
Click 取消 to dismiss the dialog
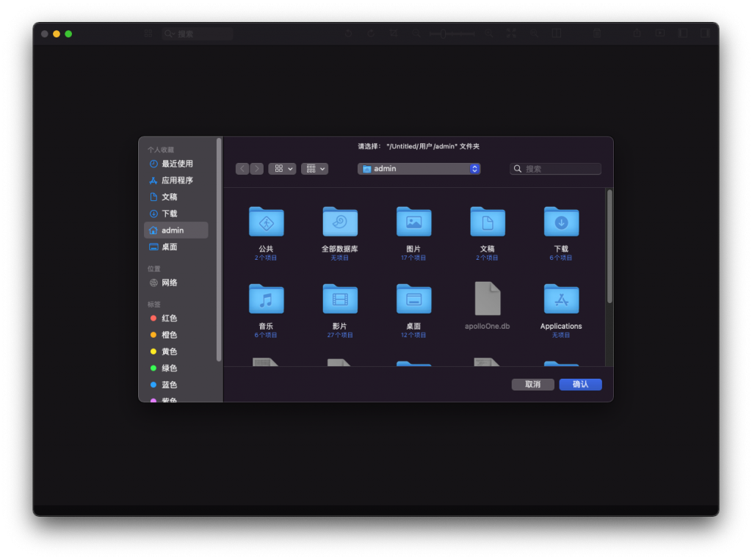(x=533, y=385)
